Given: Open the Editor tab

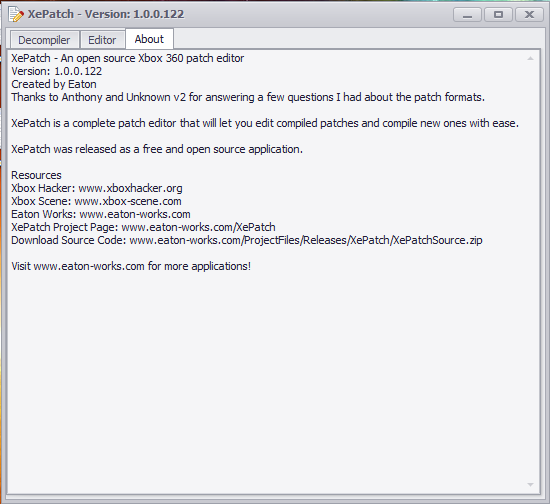Looking at the screenshot, I should click(102, 40).
